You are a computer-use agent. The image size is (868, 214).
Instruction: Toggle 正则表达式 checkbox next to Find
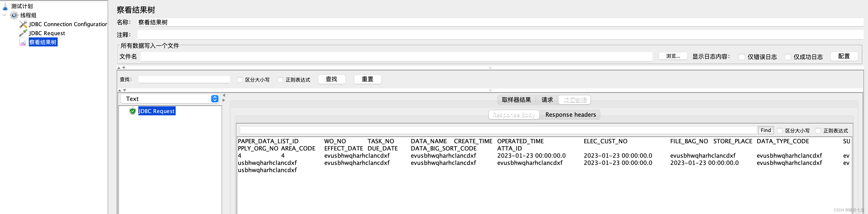[818, 131]
